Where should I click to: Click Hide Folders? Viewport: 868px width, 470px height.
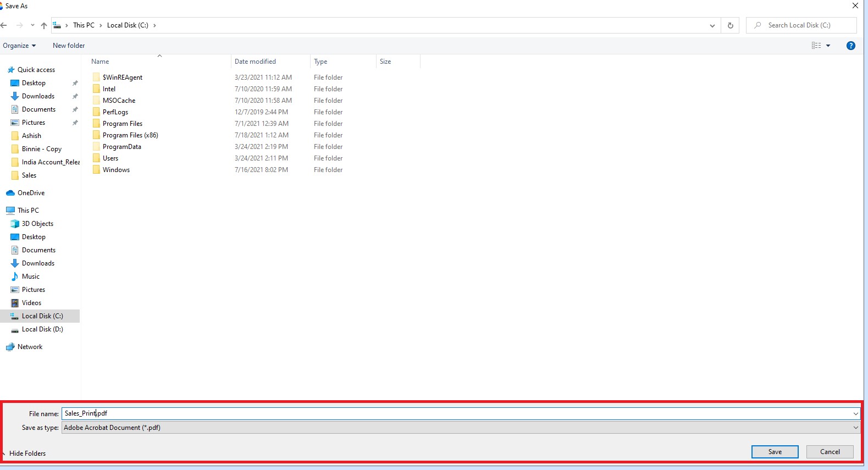pos(27,454)
